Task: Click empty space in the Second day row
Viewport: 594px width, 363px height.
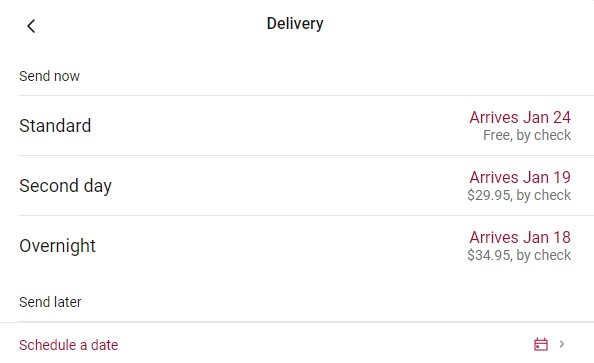Action: pyautogui.click(x=288, y=186)
